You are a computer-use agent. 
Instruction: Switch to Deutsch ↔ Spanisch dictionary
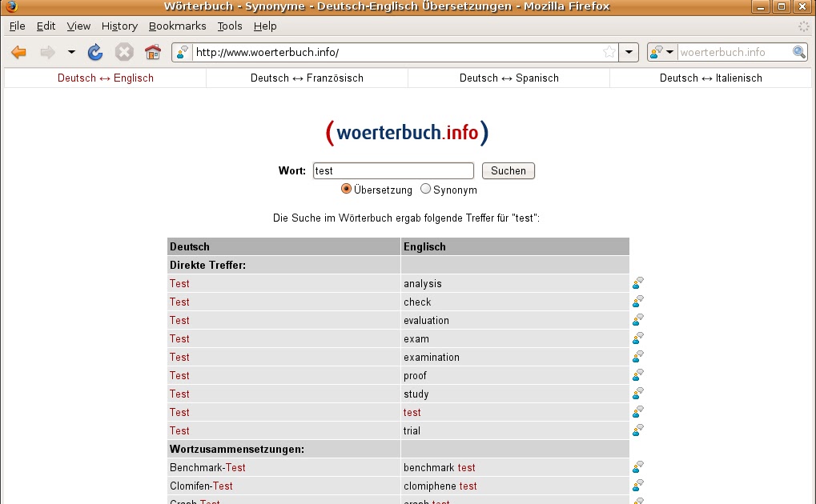(509, 78)
